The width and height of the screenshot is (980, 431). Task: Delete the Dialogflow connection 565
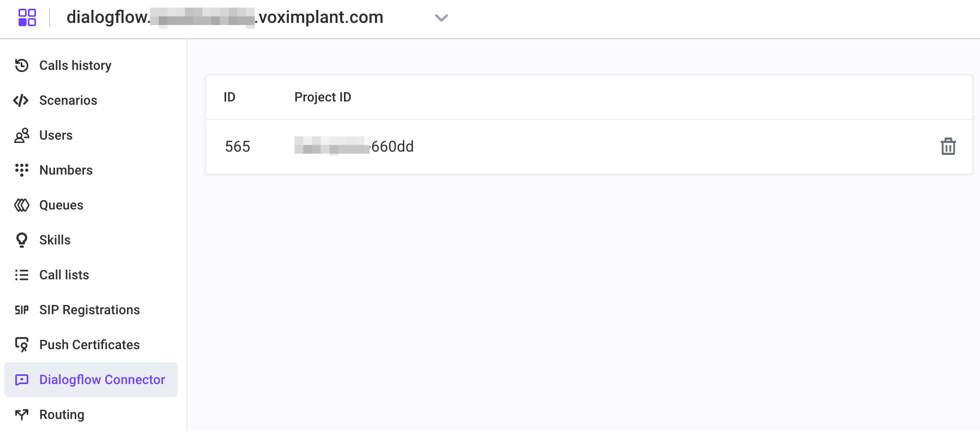click(x=948, y=147)
